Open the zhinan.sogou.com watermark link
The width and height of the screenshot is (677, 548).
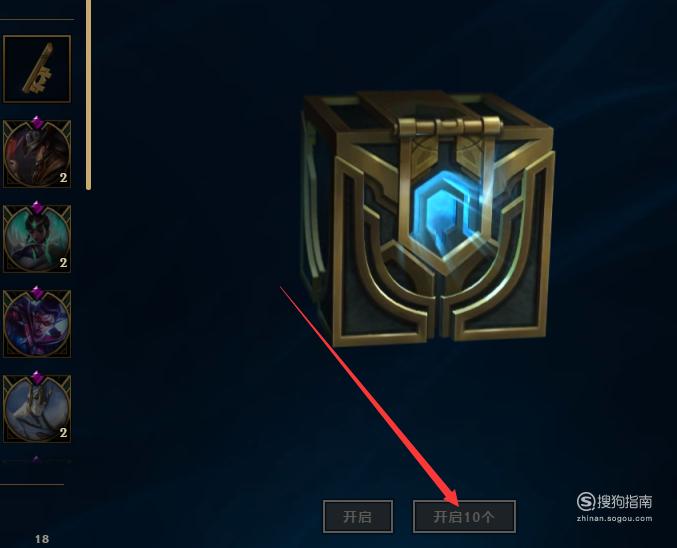pyautogui.click(x=614, y=519)
